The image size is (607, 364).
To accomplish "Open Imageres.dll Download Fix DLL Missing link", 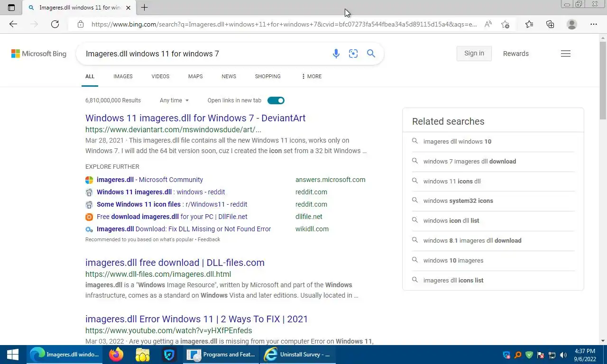I will [184, 229].
